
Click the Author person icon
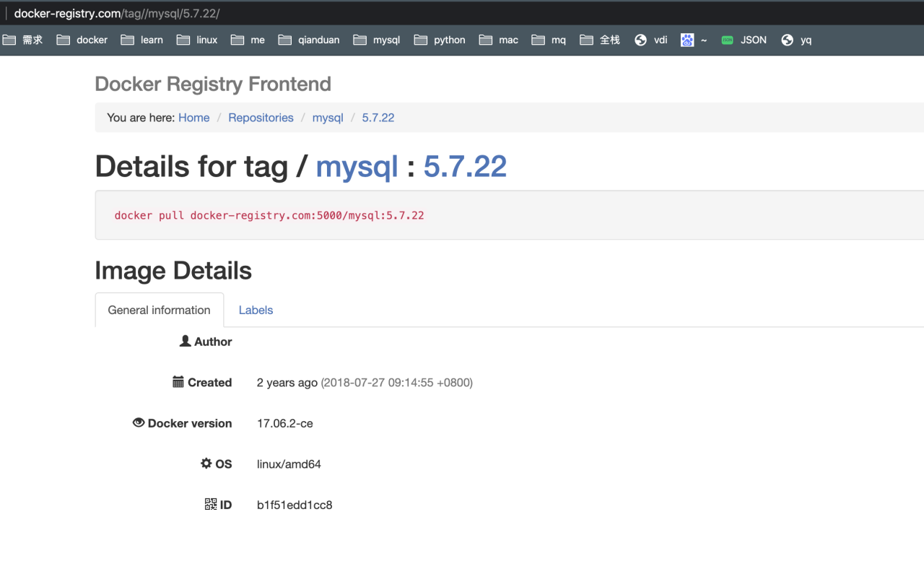tap(185, 341)
